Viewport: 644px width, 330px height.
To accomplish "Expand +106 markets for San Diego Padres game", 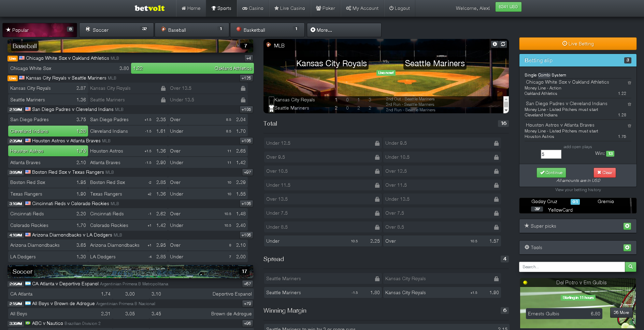I will (x=246, y=110).
